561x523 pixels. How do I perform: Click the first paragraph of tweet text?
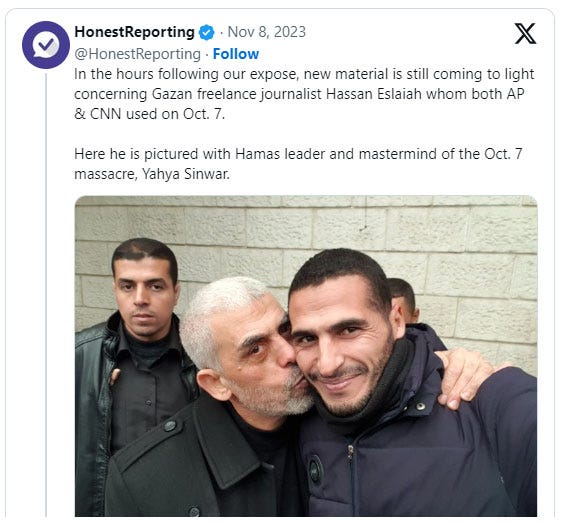[304, 94]
